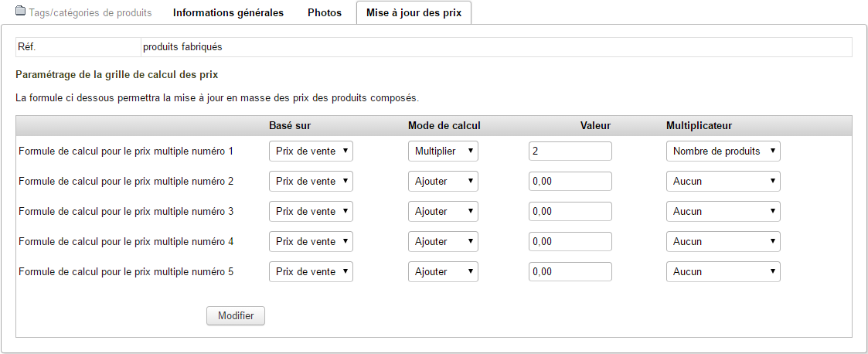This screenshot has width=868, height=354.
Task: Open the Nombre de produits multiplier dropdown
Action: click(x=723, y=151)
